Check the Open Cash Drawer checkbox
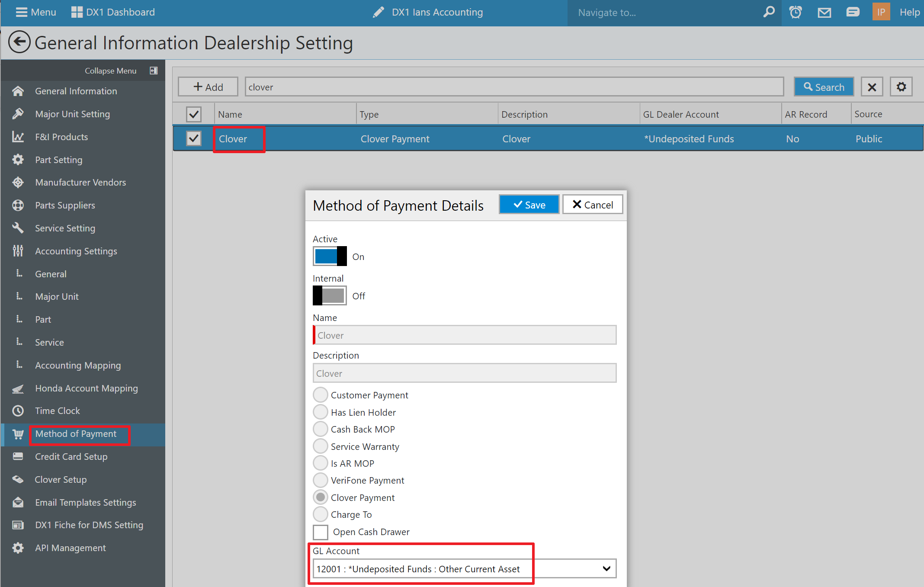Viewport: 924px width, 587px height. coord(321,532)
